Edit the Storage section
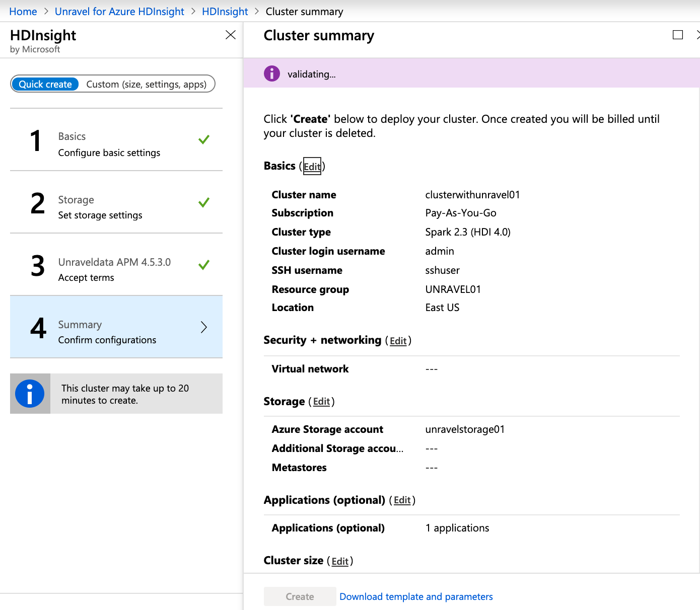Screen dimensions: 700x610 coord(322,402)
